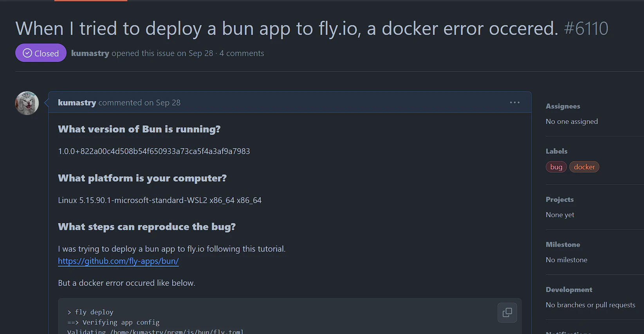Click the Labels sidebar heading
Viewport: 644px width, 334px height.
(556, 151)
